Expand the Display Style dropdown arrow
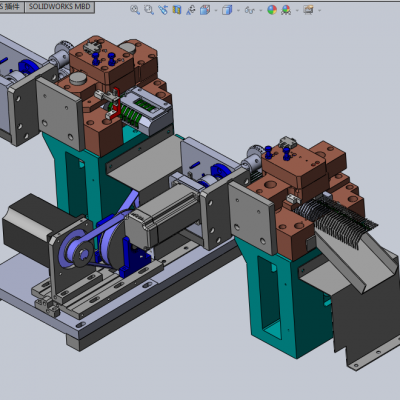The height and width of the screenshot is (400, 400). (x=238, y=10)
